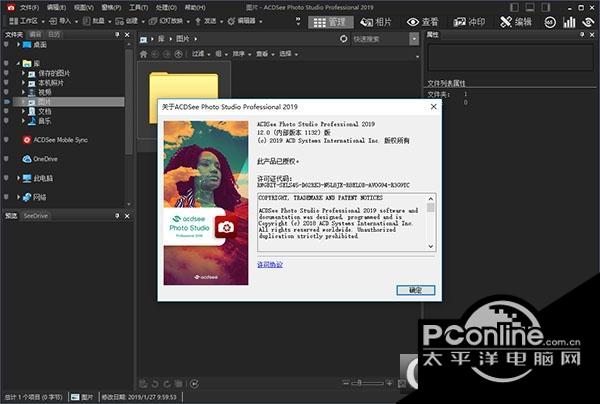Switch to the SeeDrive tab
The image size is (600, 404).
coord(36,216)
